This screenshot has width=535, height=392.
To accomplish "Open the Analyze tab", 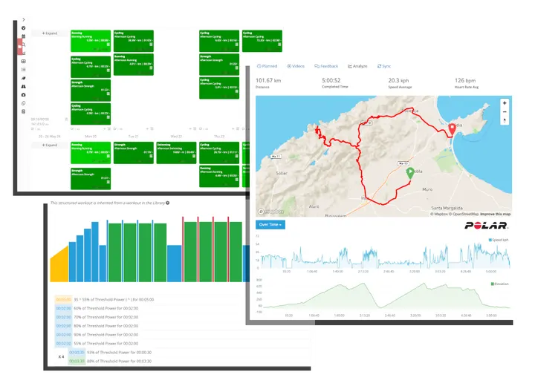I will point(357,66).
